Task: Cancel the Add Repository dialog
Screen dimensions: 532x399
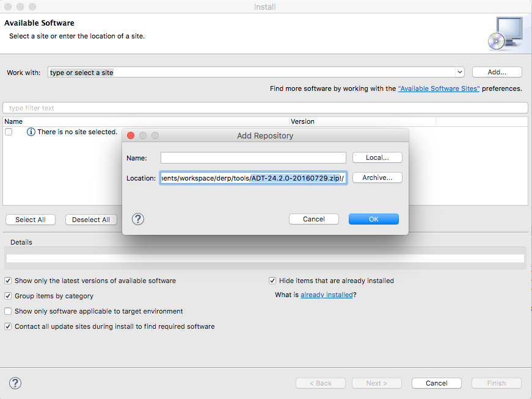Action: coord(314,219)
